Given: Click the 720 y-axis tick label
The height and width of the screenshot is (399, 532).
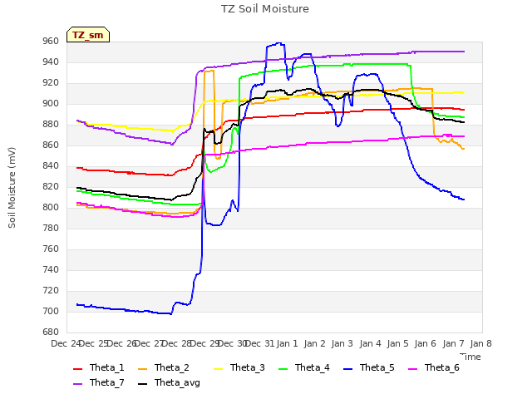Looking at the screenshot, I should point(51,291).
